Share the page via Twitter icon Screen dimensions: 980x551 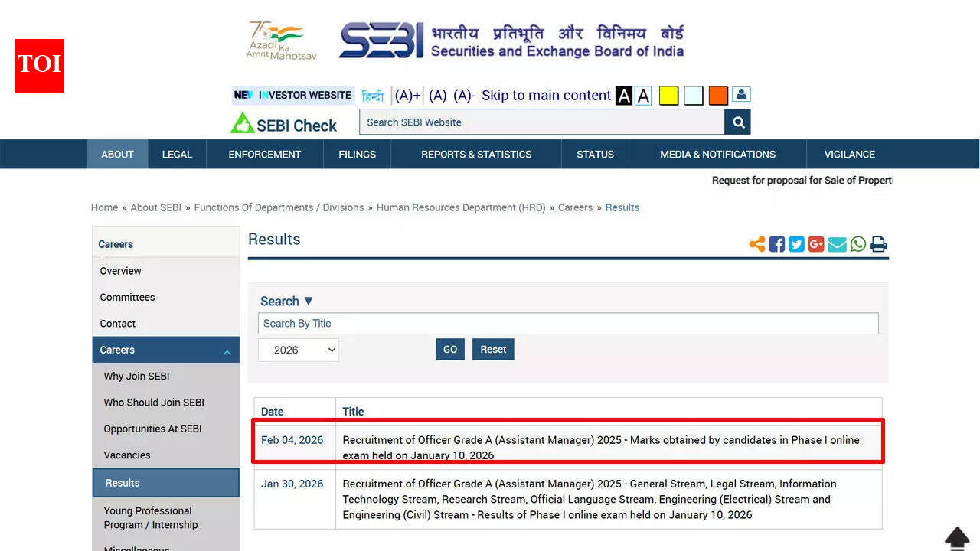[x=796, y=243]
